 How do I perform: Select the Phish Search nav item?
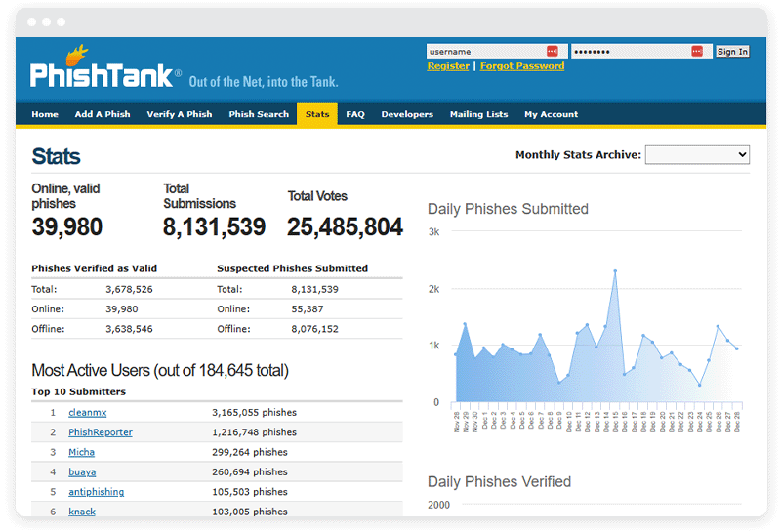[x=259, y=114]
